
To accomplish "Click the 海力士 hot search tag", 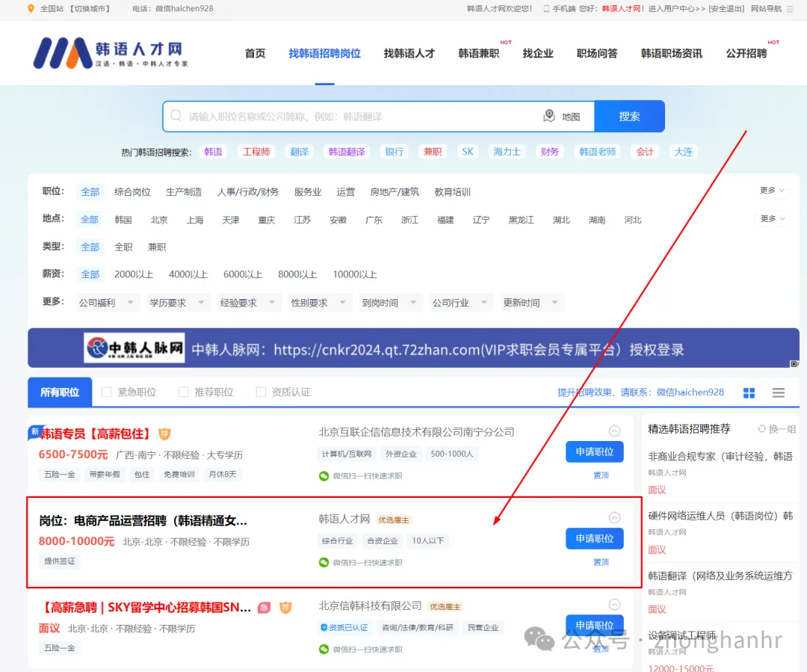I will 507,152.
